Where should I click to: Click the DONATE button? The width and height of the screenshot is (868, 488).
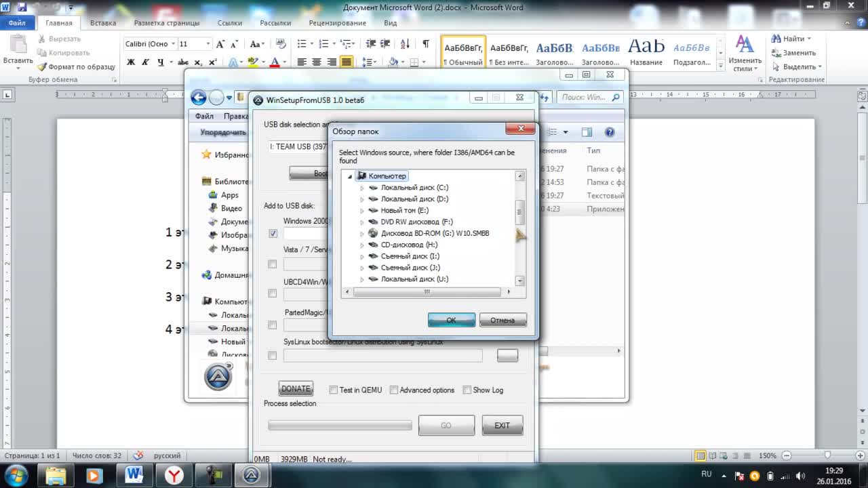click(x=296, y=389)
